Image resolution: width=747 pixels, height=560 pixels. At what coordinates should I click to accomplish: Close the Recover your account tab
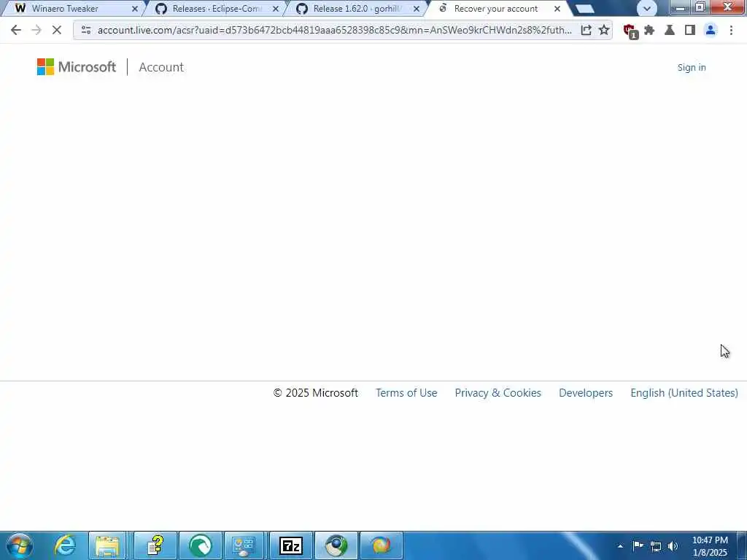tap(557, 9)
